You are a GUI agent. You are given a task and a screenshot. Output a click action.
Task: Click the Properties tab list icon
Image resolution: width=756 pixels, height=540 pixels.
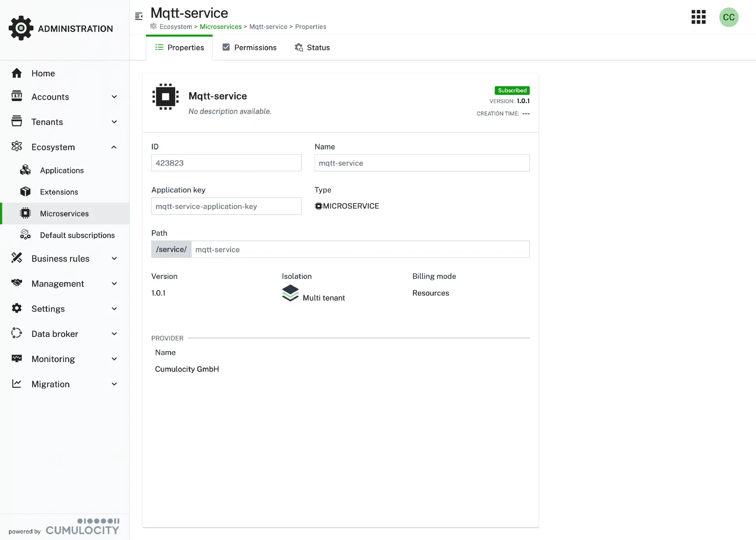tap(159, 47)
